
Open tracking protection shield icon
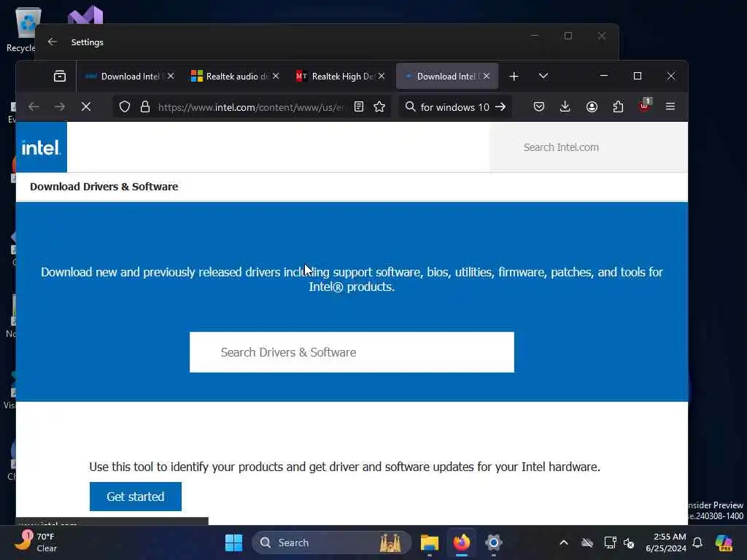pyautogui.click(x=124, y=106)
